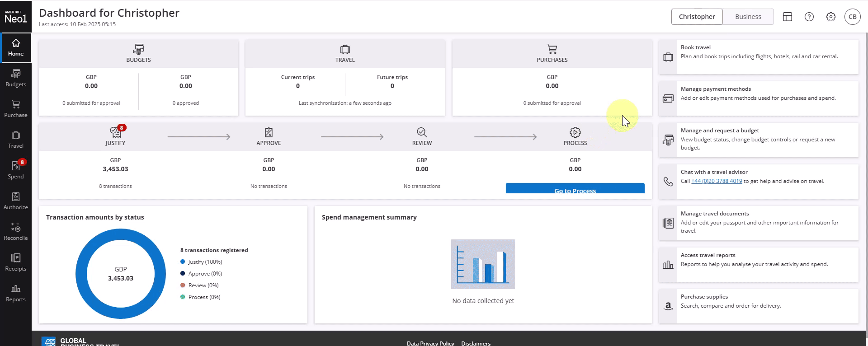
Task: Click the Go to Process button
Action: point(575,188)
